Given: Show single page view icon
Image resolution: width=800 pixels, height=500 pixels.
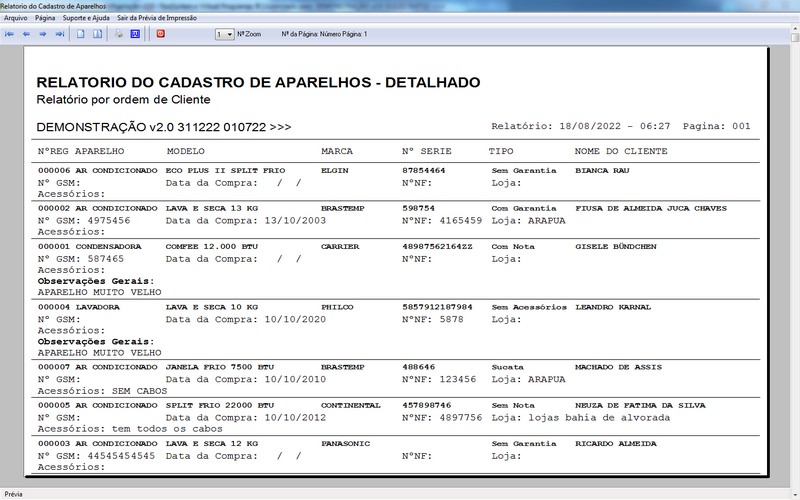Looking at the screenshot, I should tap(81, 34).
